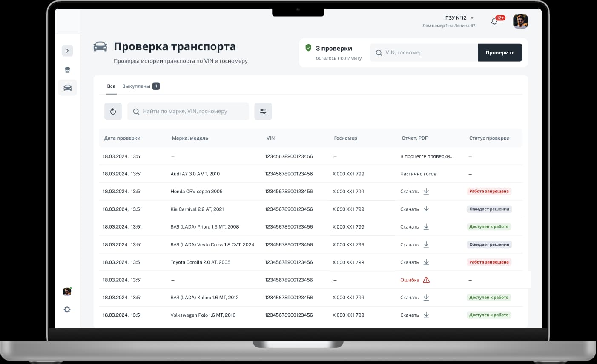Image resolution: width=597 pixels, height=364 pixels.
Task: Click the Частично готов report status
Action: pyautogui.click(x=418, y=174)
